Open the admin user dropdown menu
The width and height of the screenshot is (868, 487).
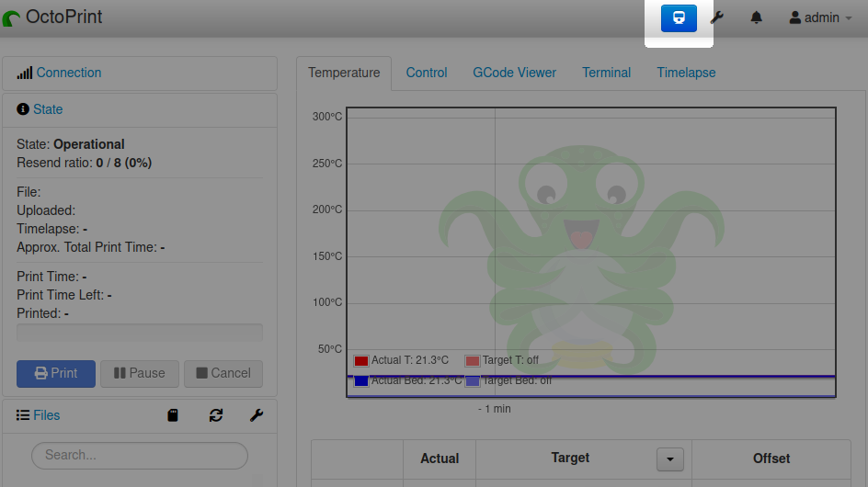820,17
